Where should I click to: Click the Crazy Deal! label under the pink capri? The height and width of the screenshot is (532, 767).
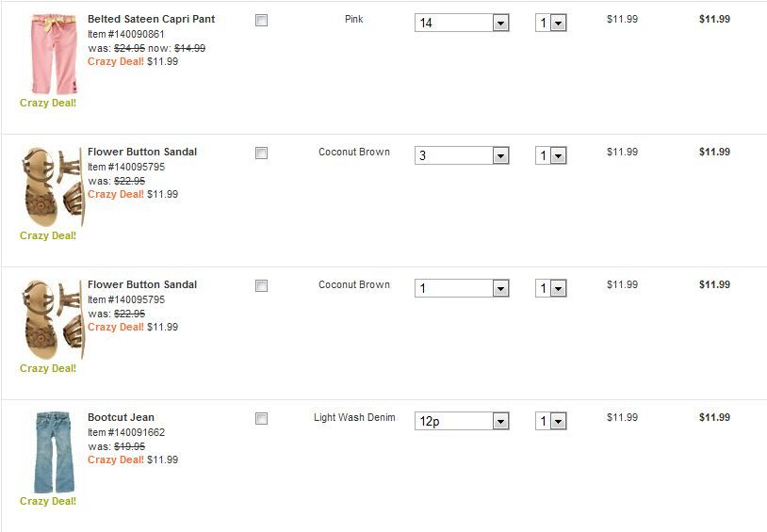[48, 104]
